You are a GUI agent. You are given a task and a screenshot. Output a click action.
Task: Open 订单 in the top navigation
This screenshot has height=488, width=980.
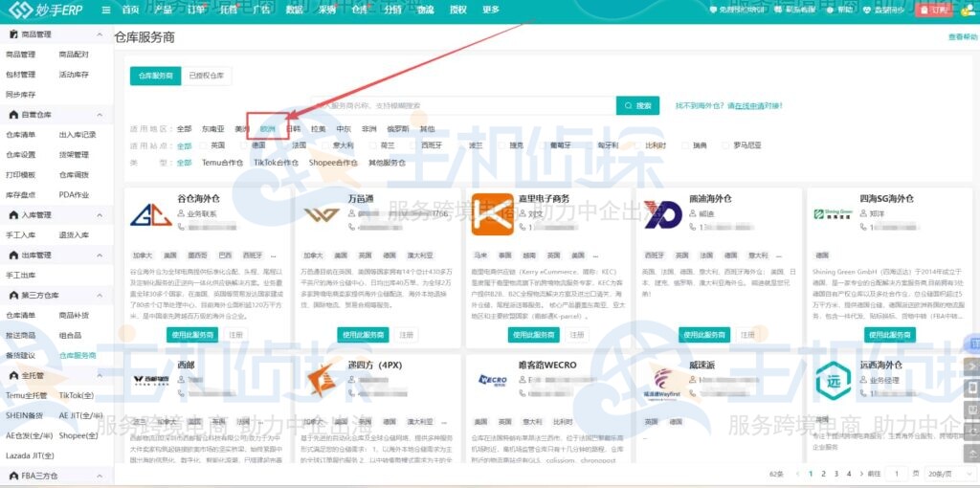tap(195, 10)
